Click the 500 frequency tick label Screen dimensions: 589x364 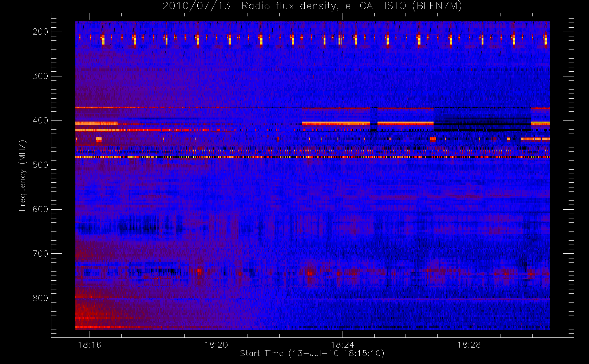(x=40, y=165)
